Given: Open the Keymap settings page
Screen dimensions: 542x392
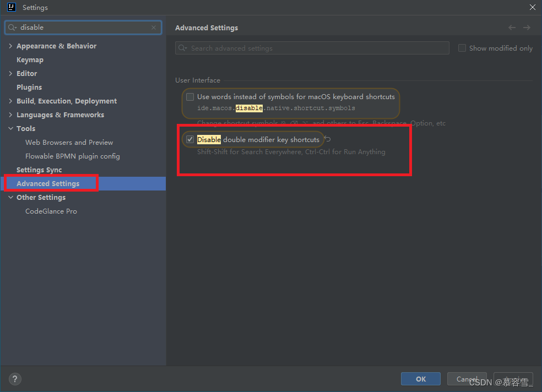Looking at the screenshot, I should 30,60.
